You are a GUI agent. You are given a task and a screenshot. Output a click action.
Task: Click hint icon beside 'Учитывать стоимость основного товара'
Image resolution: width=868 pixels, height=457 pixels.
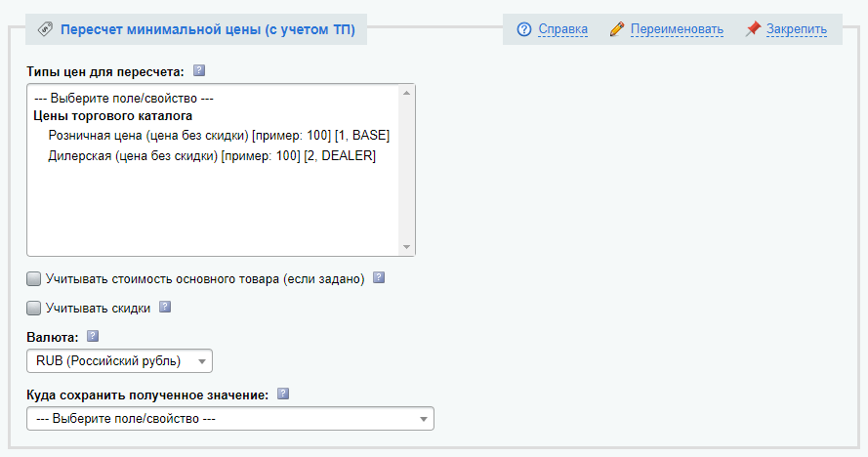click(379, 278)
